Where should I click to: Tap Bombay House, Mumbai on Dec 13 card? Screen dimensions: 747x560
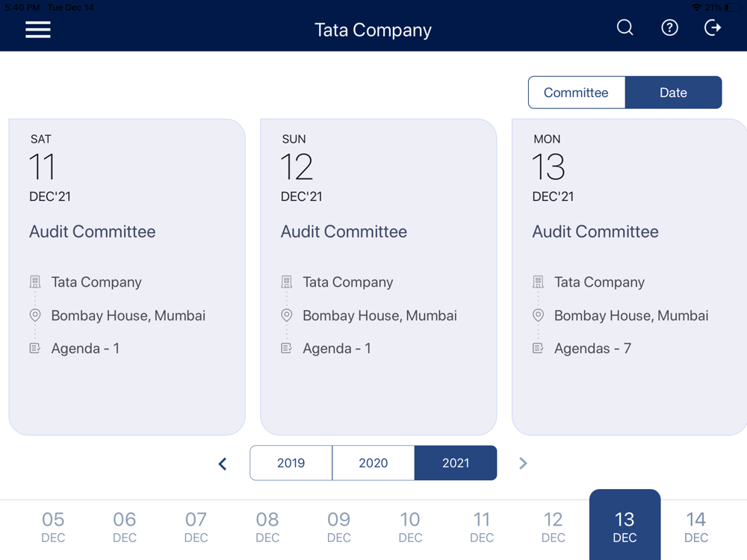631,315
